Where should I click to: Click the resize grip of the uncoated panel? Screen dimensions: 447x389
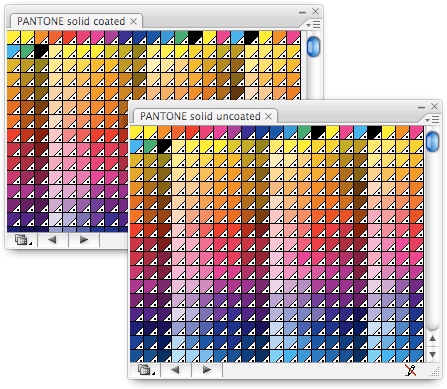(434, 372)
